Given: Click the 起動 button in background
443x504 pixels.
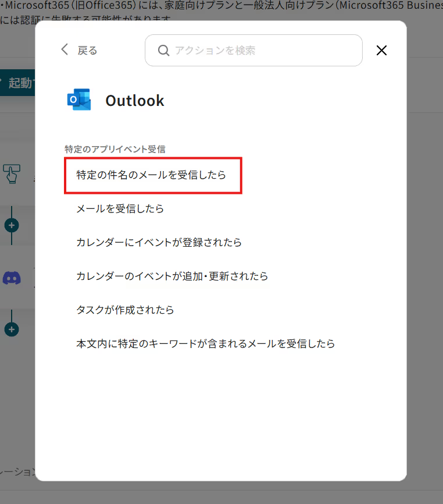Looking at the screenshot, I should coord(17,83).
